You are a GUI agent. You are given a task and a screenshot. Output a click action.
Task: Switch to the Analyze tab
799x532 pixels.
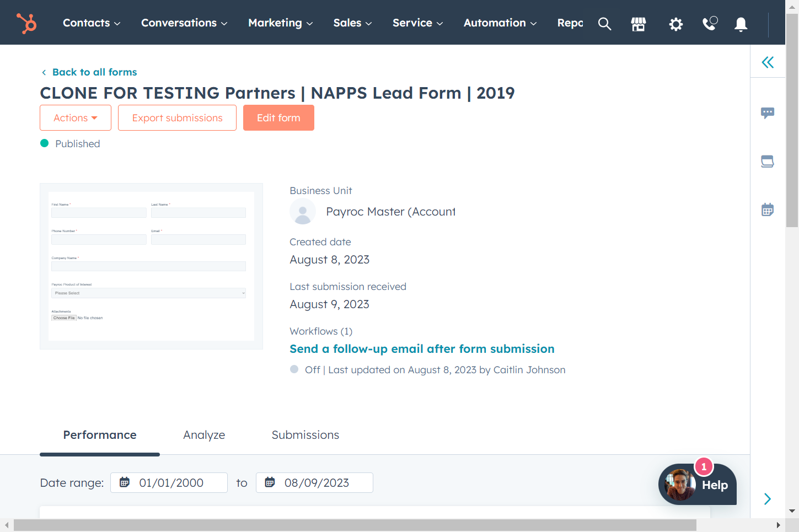coord(204,435)
